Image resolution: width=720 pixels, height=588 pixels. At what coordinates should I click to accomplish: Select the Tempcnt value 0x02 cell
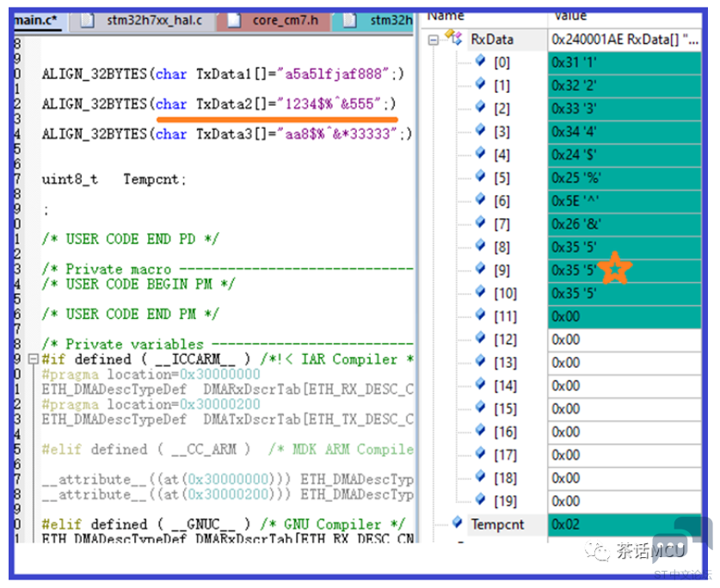click(624, 524)
